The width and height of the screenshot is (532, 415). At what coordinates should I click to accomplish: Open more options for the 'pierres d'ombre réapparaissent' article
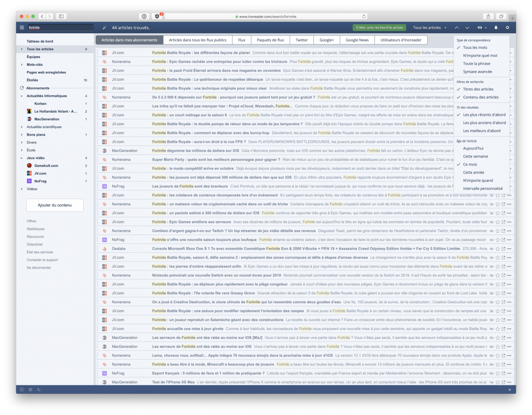(x=509, y=266)
